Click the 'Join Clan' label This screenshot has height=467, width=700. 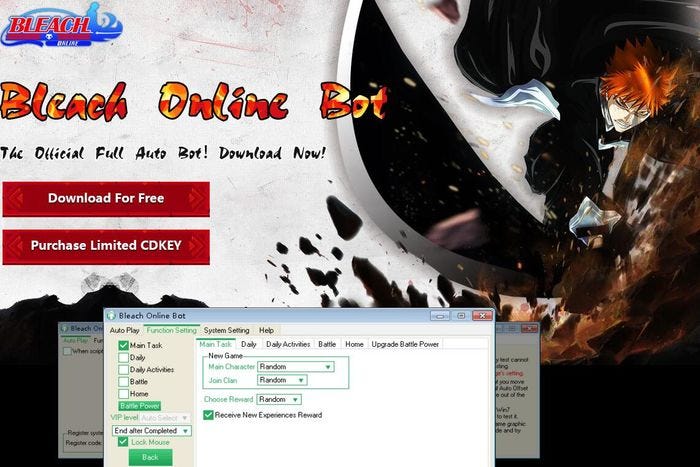coord(223,380)
